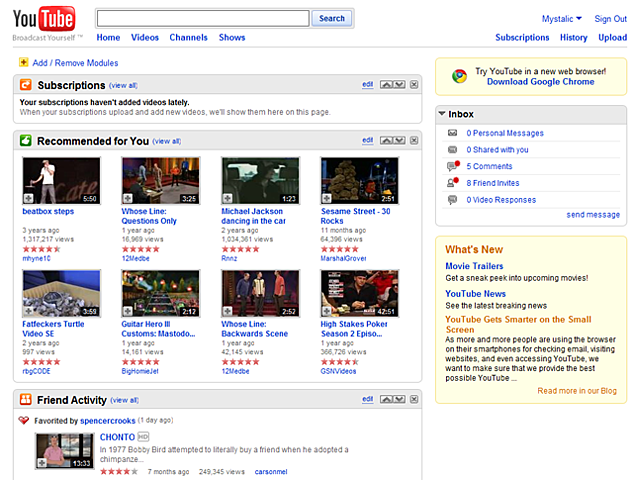Move Friend Activity module down

pos(399,399)
